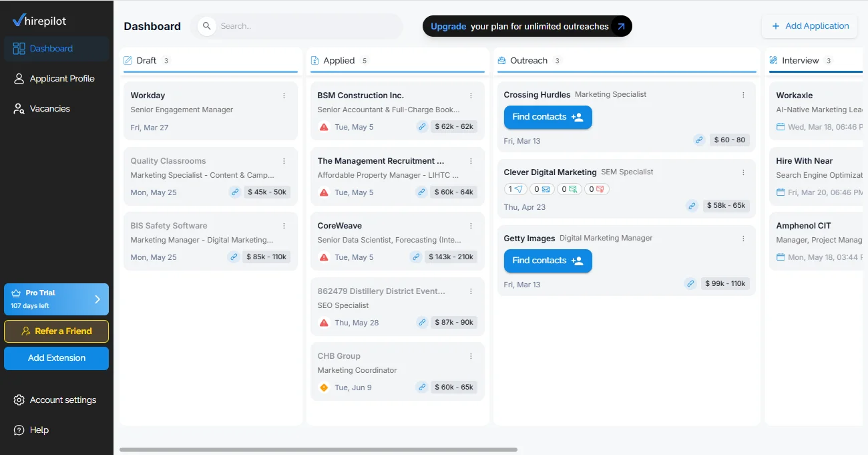Screen dimensions: 868x455
Task: Click the Outreach column header
Action: click(626, 61)
